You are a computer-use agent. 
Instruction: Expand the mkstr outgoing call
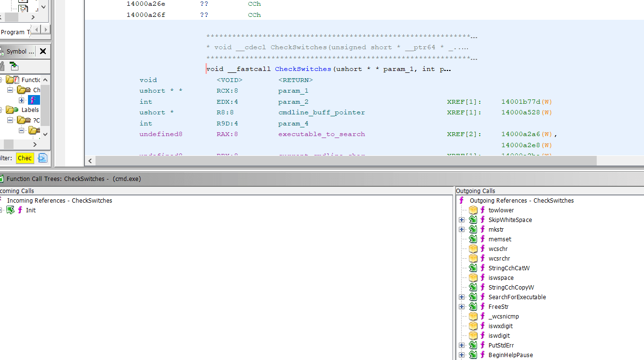point(462,230)
